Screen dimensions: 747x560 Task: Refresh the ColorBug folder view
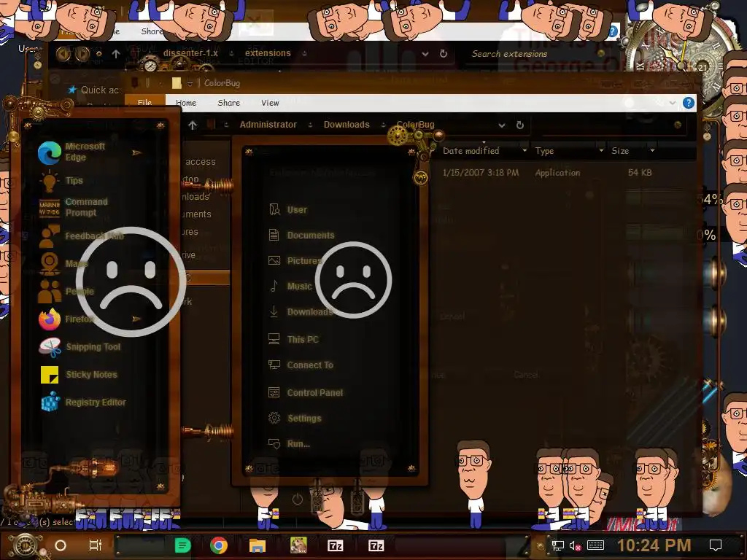[x=520, y=125]
